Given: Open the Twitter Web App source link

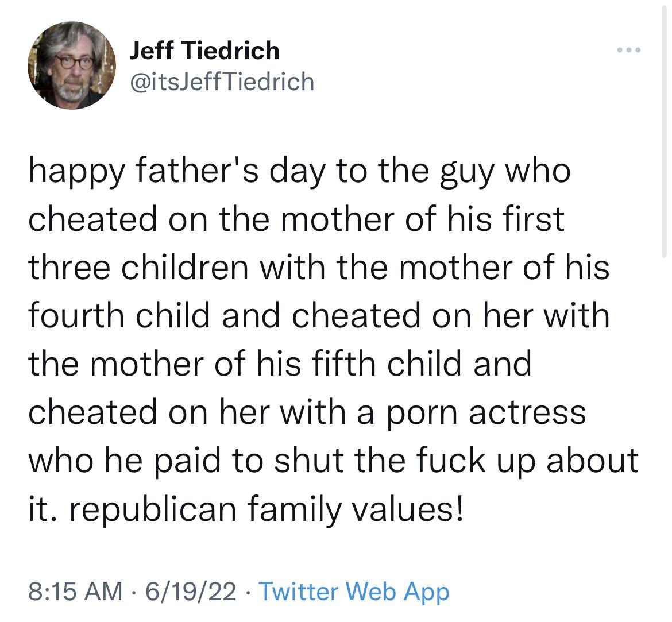Looking at the screenshot, I should click(354, 592).
